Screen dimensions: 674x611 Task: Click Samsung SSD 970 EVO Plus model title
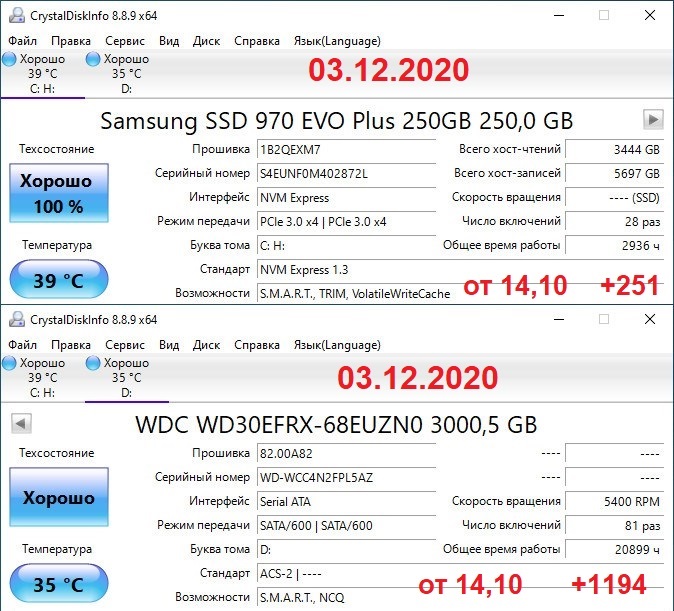pos(337,121)
